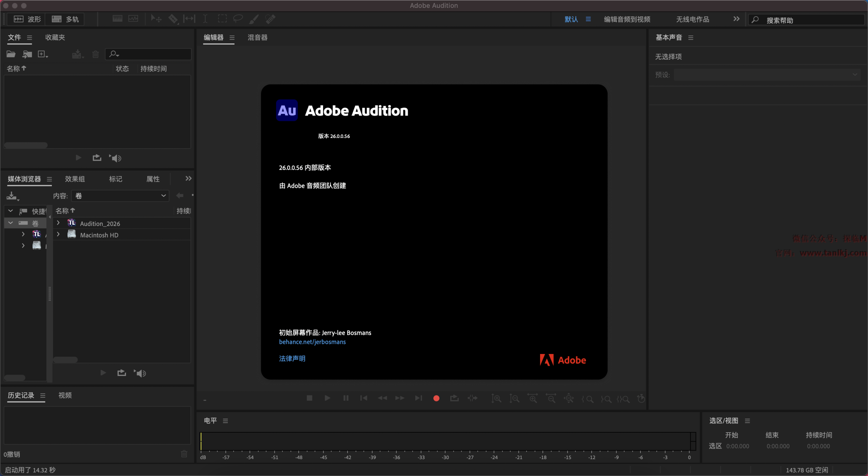The height and width of the screenshot is (476, 868).
Task: Click the red Record button
Action: [x=436, y=398]
